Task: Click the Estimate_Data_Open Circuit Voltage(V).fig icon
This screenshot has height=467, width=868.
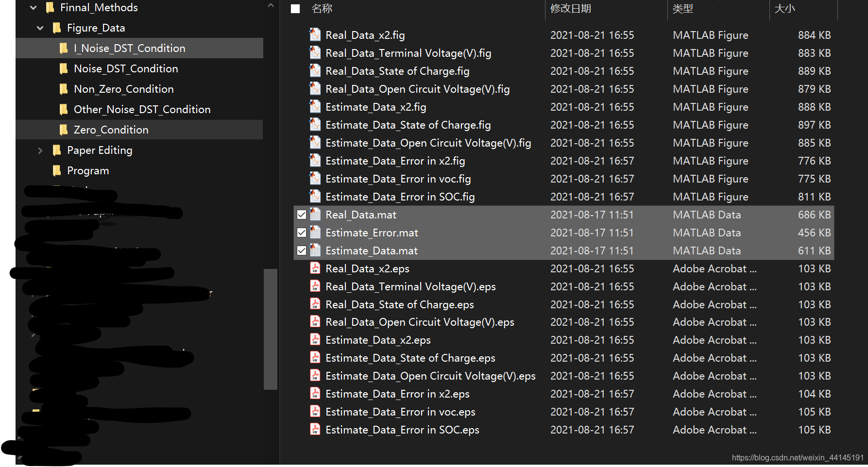Action: (x=315, y=142)
